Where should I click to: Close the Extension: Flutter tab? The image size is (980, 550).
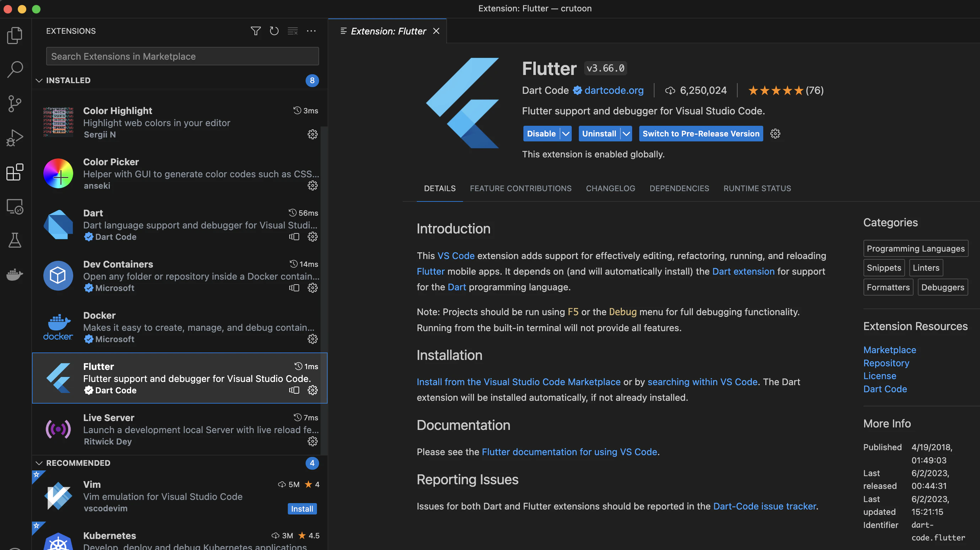point(436,31)
